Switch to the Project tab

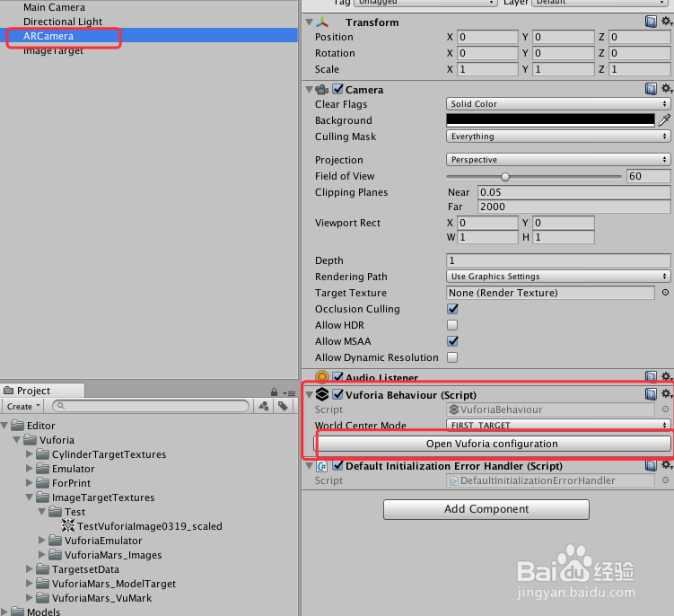(x=42, y=390)
